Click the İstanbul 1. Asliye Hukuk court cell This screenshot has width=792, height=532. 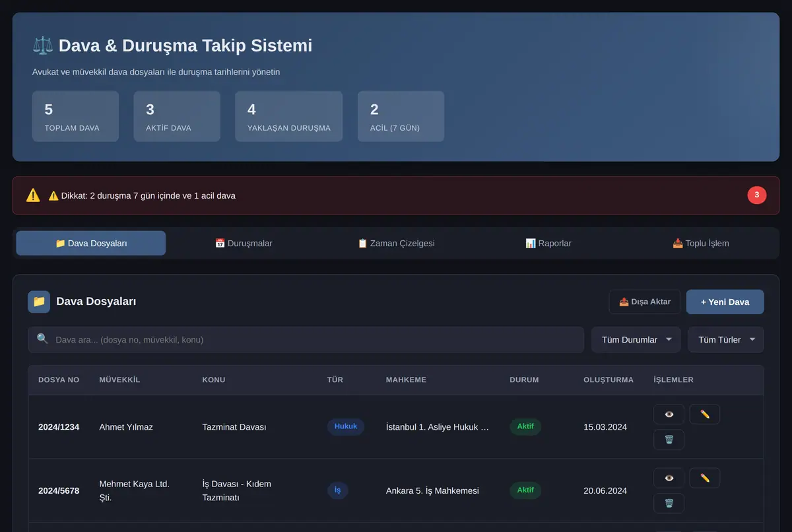tap(438, 427)
